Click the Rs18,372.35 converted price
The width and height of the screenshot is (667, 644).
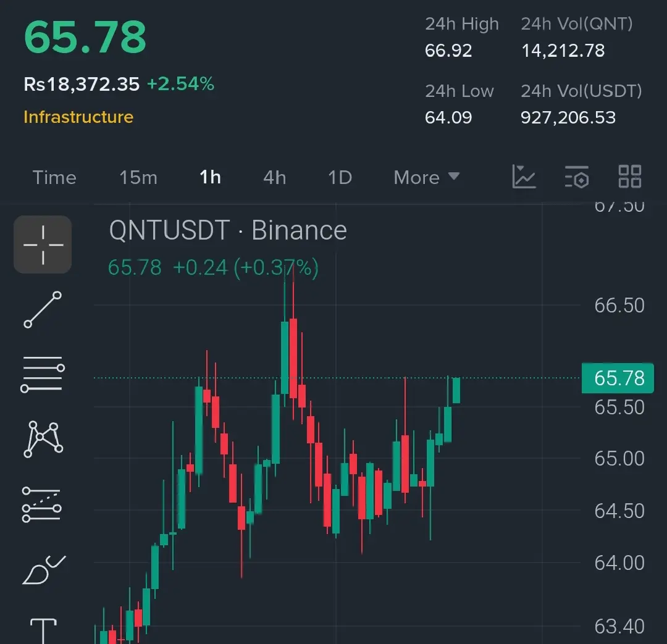point(82,84)
